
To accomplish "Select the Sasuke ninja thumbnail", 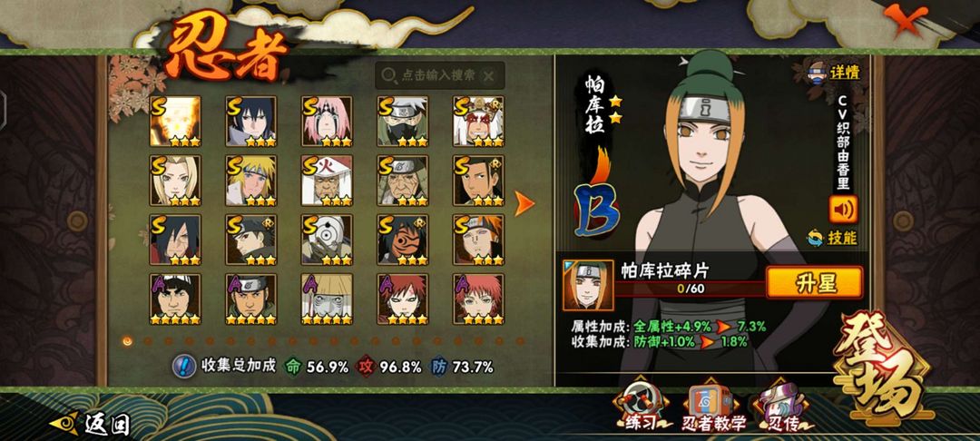I will click(x=251, y=122).
